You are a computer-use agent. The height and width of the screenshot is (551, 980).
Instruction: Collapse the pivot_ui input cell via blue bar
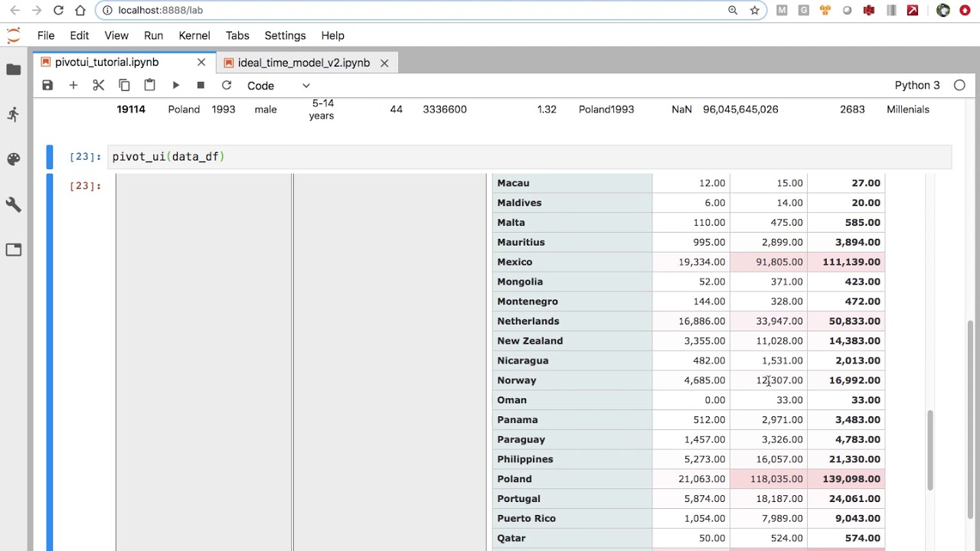[x=50, y=157]
